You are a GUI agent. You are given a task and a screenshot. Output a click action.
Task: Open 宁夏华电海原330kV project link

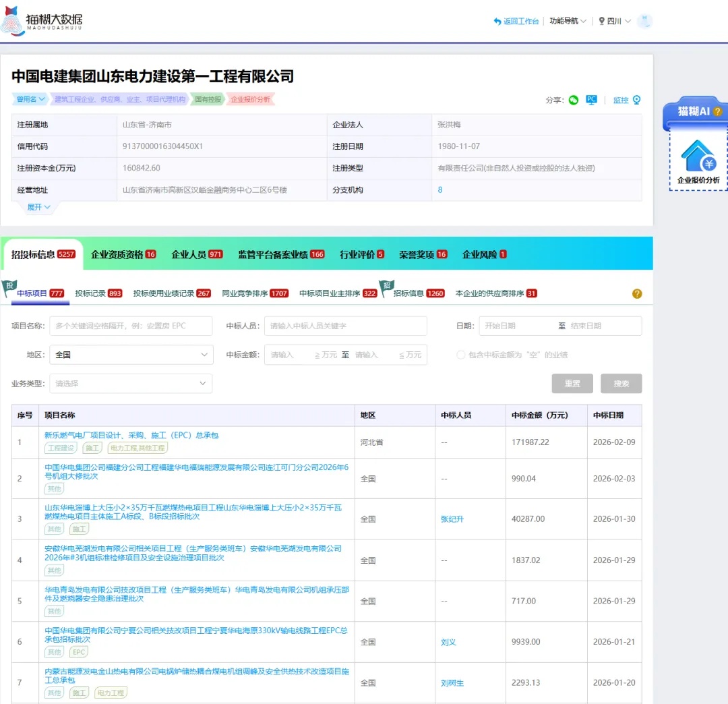pyautogui.click(x=196, y=635)
